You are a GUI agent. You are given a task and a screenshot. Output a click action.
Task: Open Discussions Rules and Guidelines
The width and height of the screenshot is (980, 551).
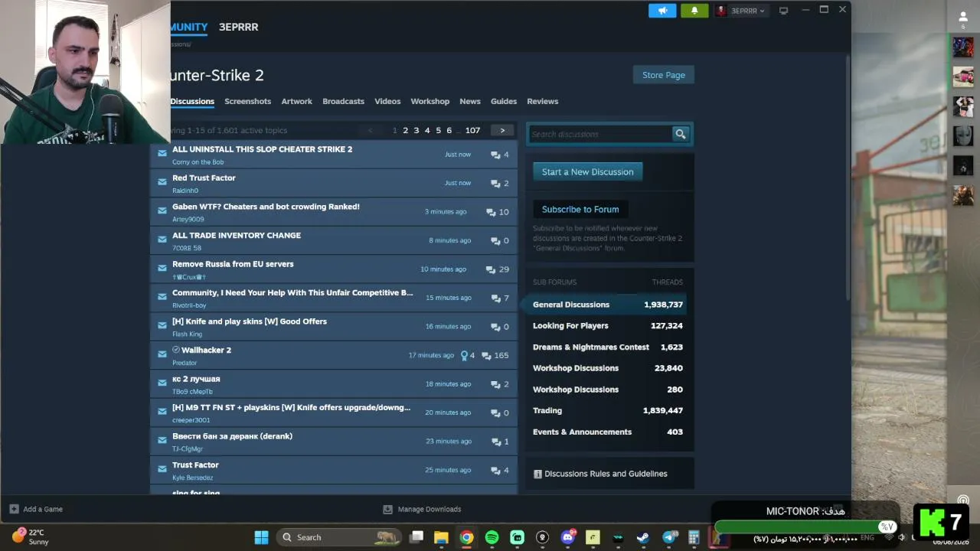click(x=599, y=474)
